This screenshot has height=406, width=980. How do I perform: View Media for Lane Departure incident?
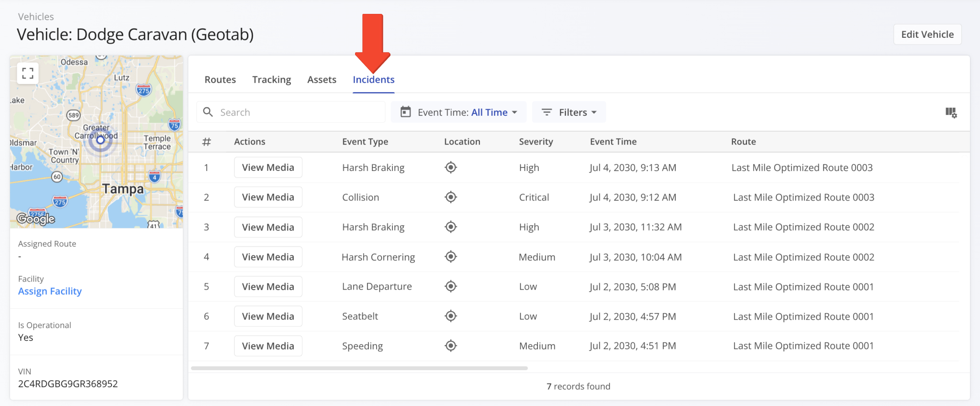click(268, 286)
